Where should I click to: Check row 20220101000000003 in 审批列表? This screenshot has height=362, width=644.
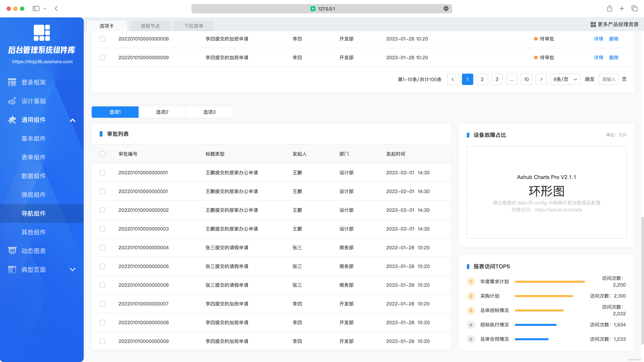click(x=102, y=229)
